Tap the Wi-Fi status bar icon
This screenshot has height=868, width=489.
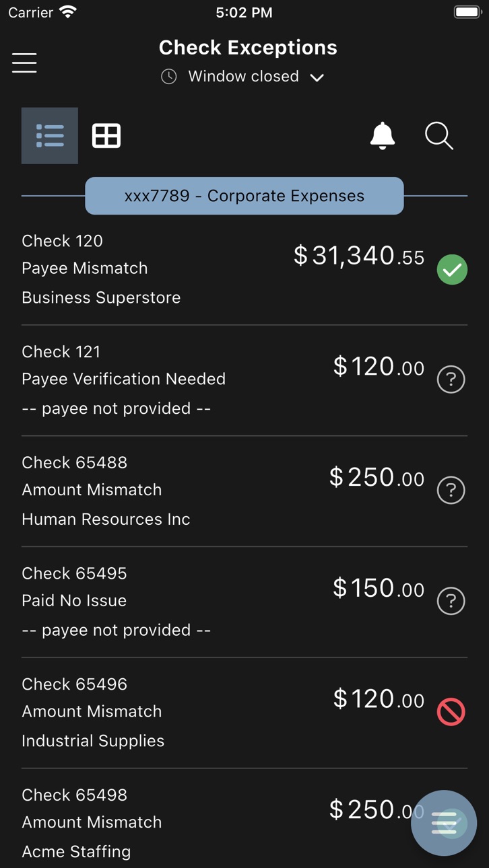pos(68,12)
